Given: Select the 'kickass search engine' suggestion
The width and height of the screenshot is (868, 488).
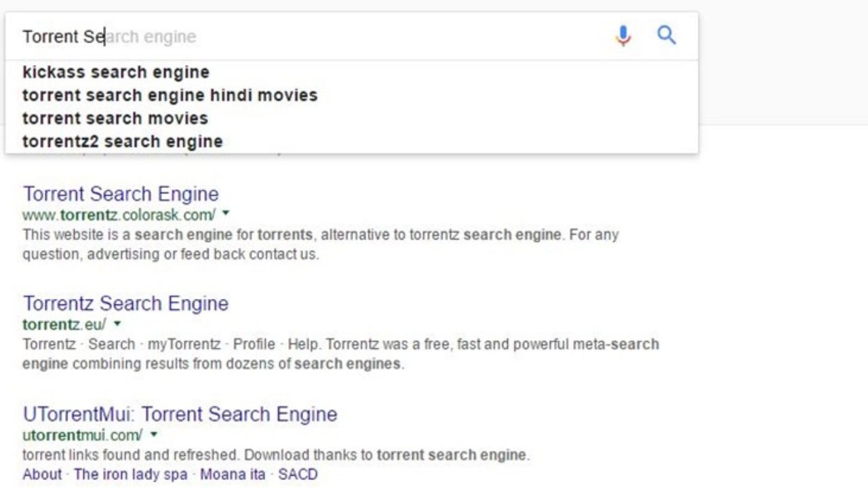Looking at the screenshot, I should pyautogui.click(x=116, y=73).
